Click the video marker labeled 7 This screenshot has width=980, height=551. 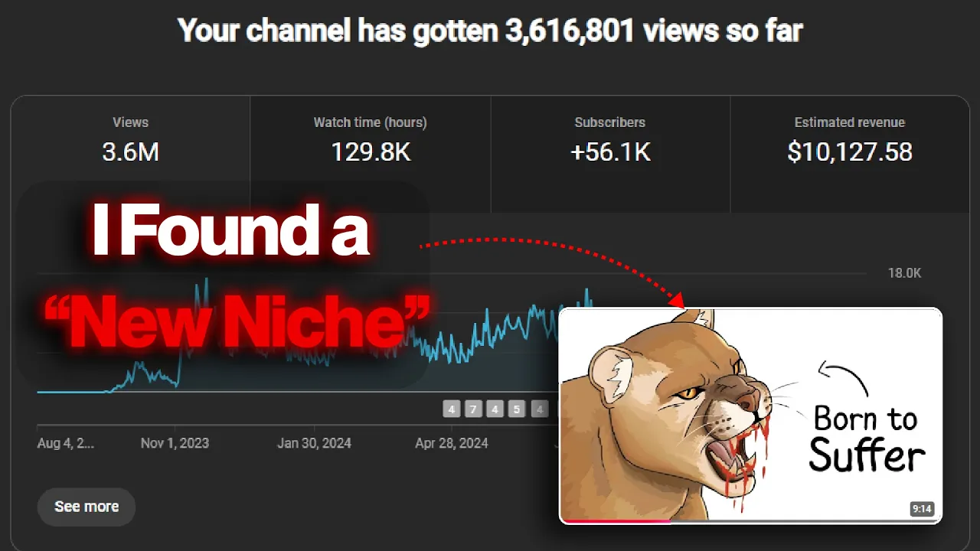click(473, 409)
